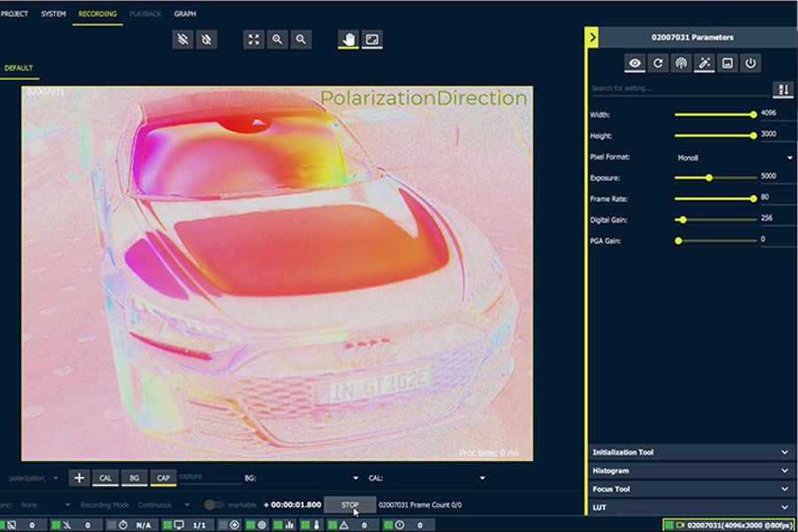The image size is (798, 532).
Task: Click the image icon in Parameters toolbar
Action: pos(728,63)
